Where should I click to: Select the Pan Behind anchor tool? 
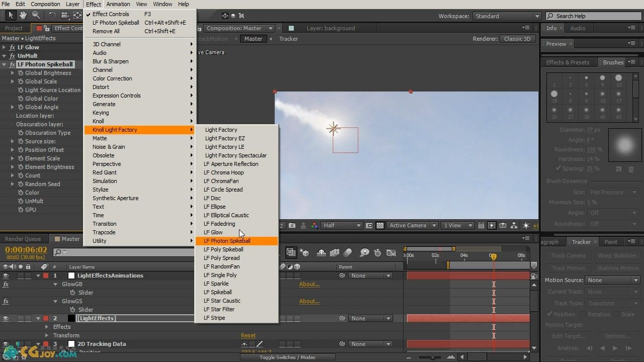[x=78, y=16]
